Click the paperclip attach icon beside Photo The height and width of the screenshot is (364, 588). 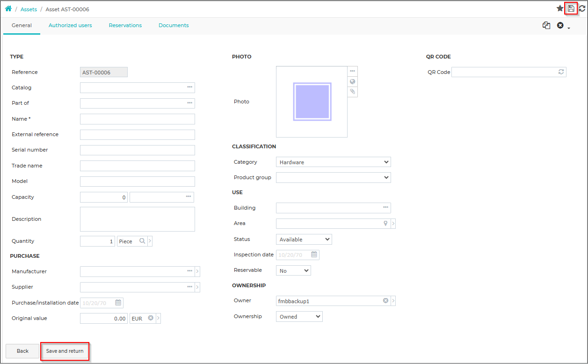[x=353, y=92]
